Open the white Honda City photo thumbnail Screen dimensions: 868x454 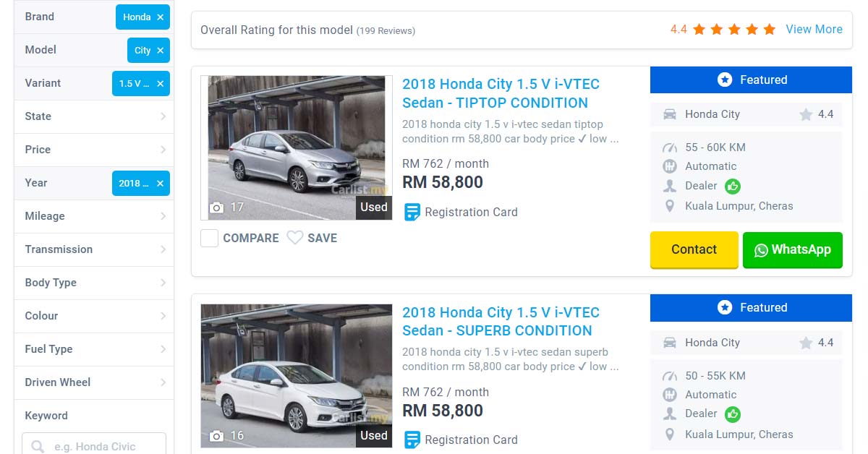[x=297, y=374]
